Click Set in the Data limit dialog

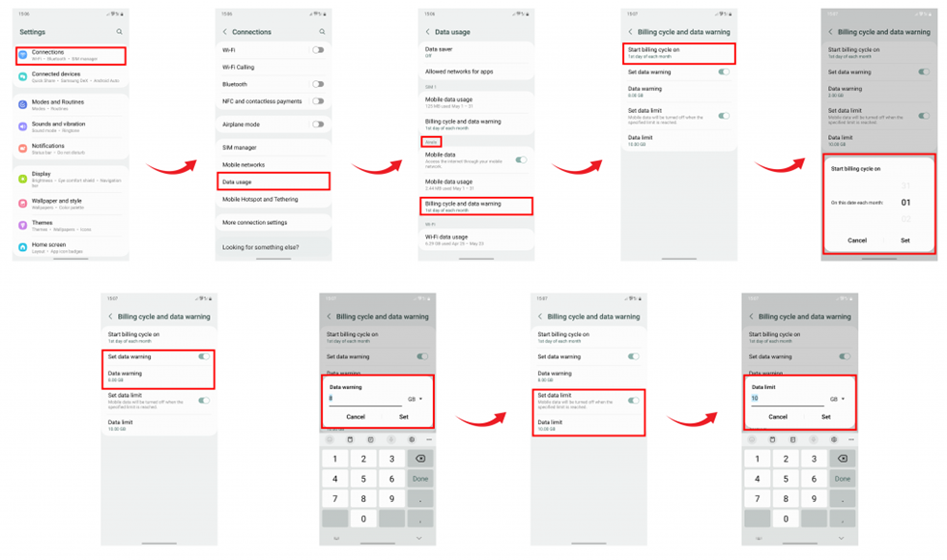click(825, 416)
